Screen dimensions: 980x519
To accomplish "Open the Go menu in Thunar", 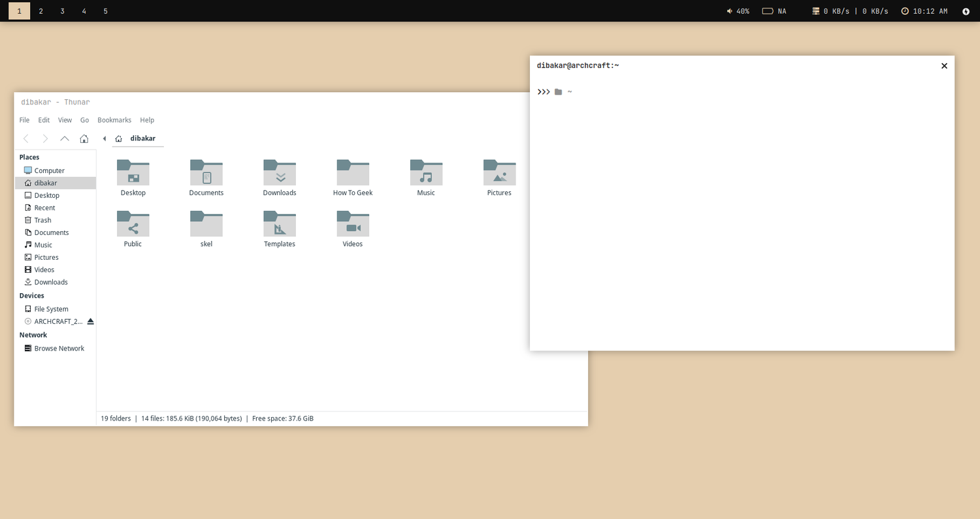I will 84,120.
